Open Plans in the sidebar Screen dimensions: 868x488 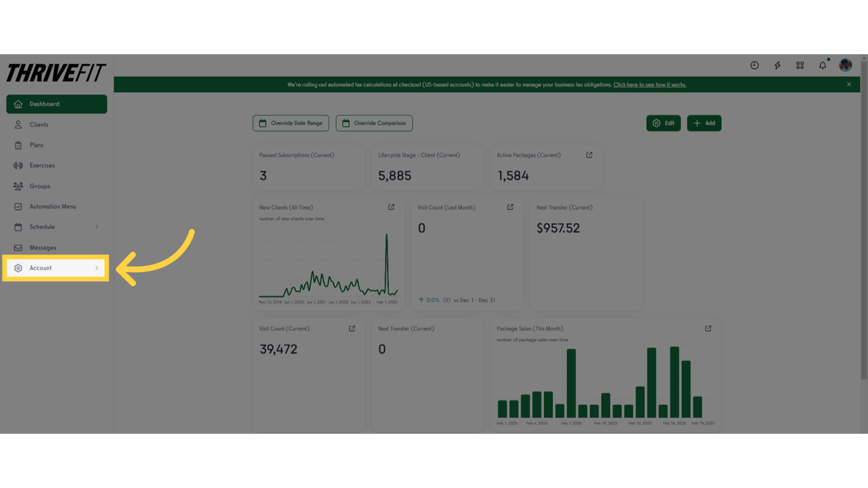click(57, 145)
